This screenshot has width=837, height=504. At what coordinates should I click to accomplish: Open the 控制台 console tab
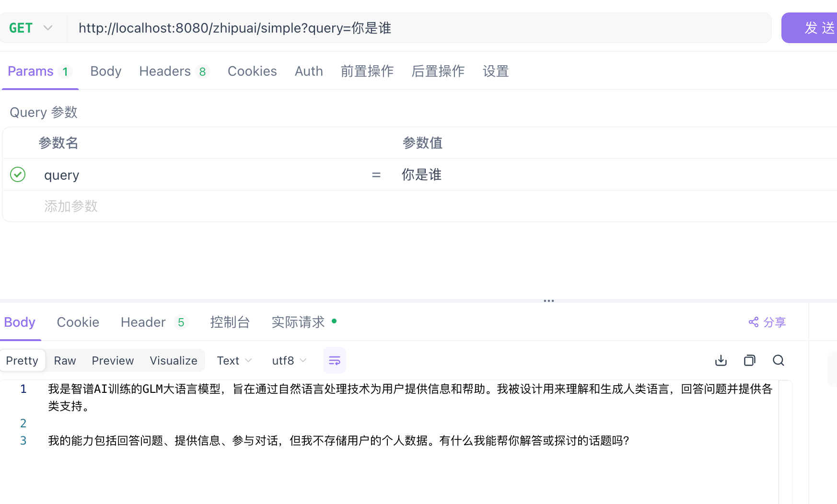click(x=230, y=322)
